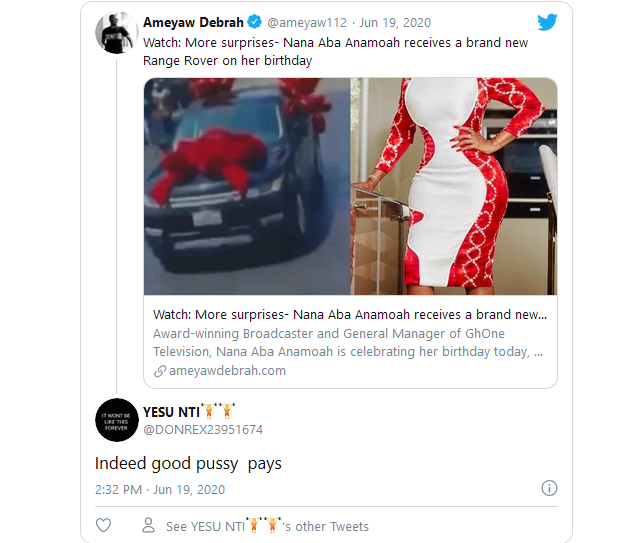634x543 pixels.
Task: Open Ameyaw Debrah's profile avatar
Action: pyautogui.click(x=116, y=32)
